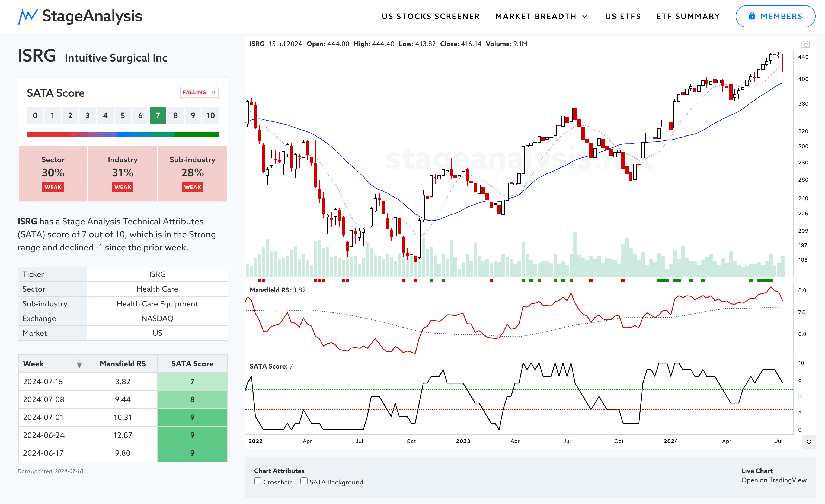825x504 pixels.
Task: Click the Chart Attributes heading
Action: tap(279, 471)
